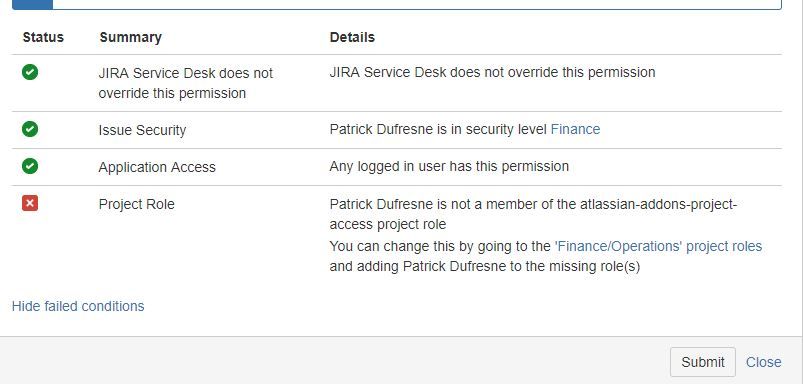Viewport: 803px width, 384px height.
Task: Click the input field above the table
Action: click(x=417, y=5)
